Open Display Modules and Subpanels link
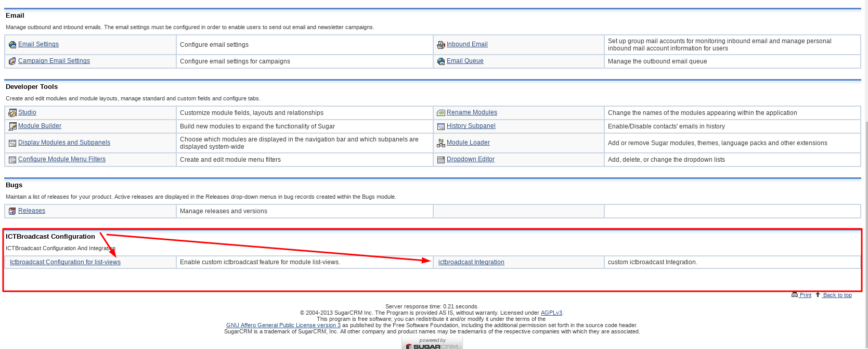The width and height of the screenshot is (868, 349). click(64, 143)
